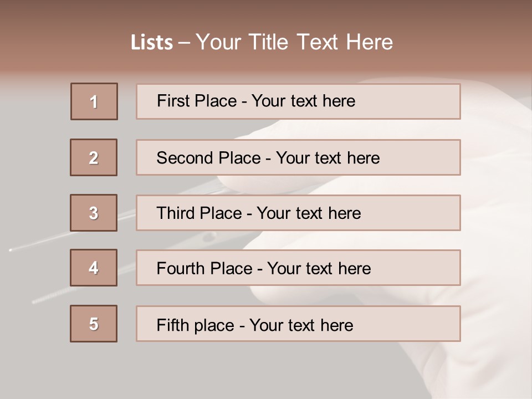Click the number 5 box

(94, 324)
